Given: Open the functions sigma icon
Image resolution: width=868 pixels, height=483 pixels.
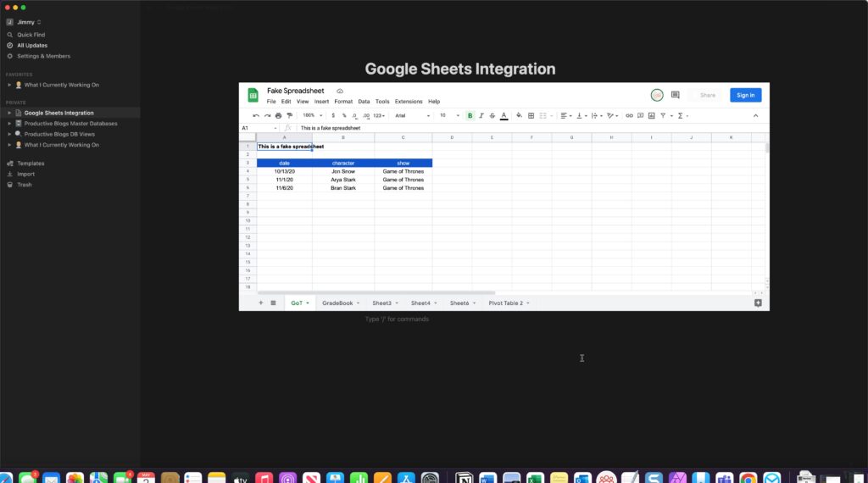Looking at the screenshot, I should [x=681, y=115].
